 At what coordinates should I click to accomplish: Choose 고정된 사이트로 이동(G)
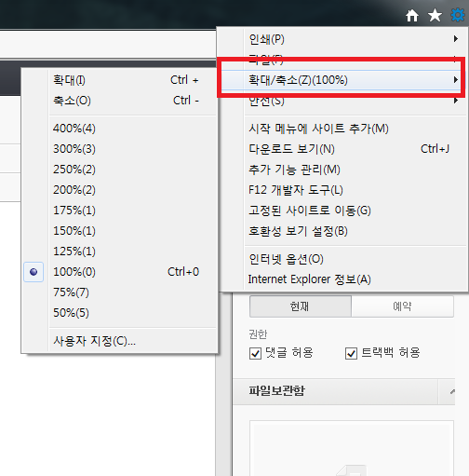(342, 211)
